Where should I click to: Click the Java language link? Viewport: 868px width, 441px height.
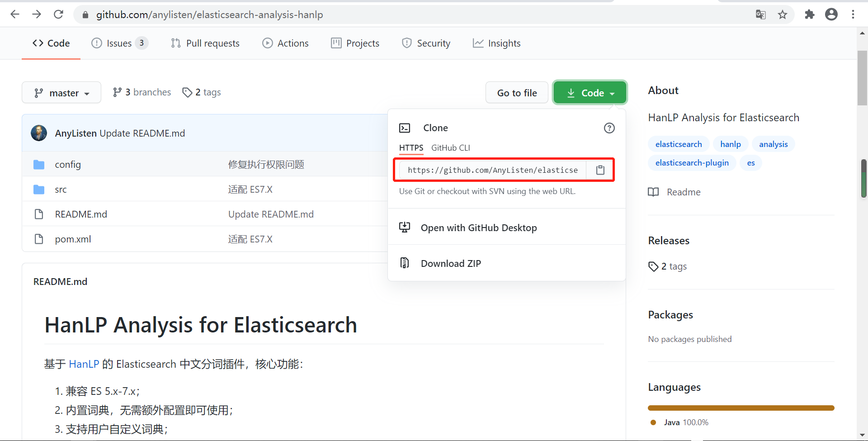686,422
